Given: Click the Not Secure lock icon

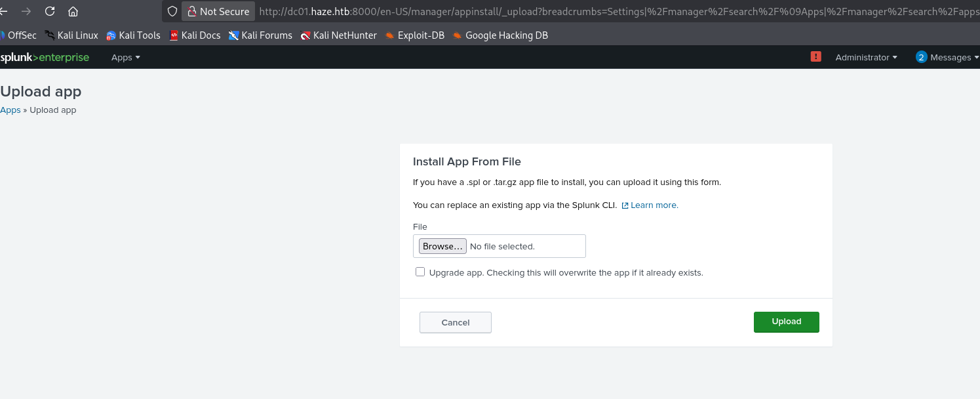Looking at the screenshot, I should point(192,11).
